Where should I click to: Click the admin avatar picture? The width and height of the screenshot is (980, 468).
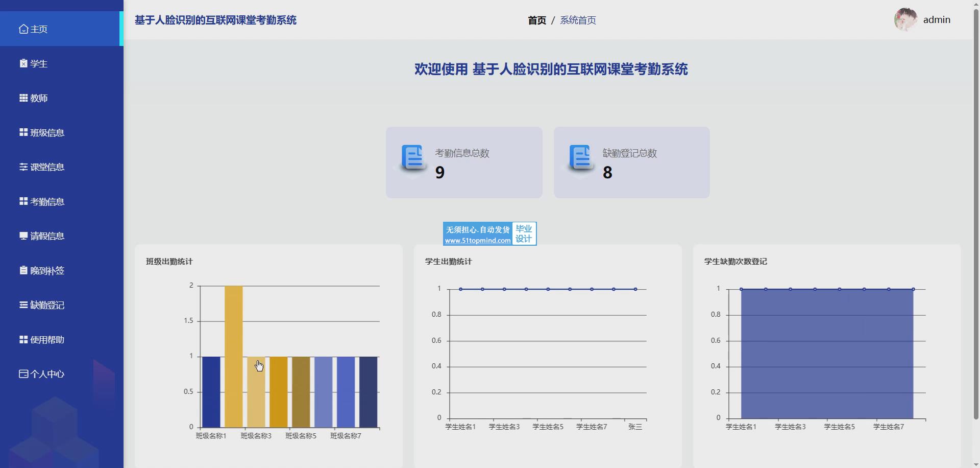point(905,20)
